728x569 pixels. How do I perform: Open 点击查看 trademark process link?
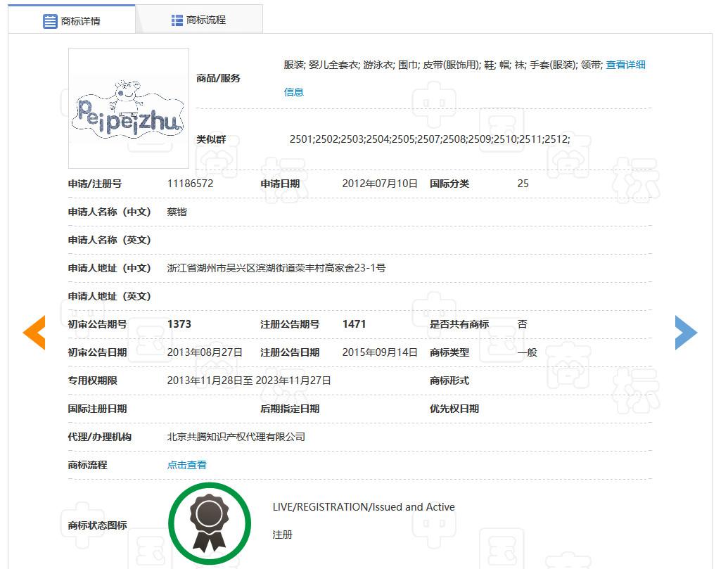pyautogui.click(x=186, y=465)
